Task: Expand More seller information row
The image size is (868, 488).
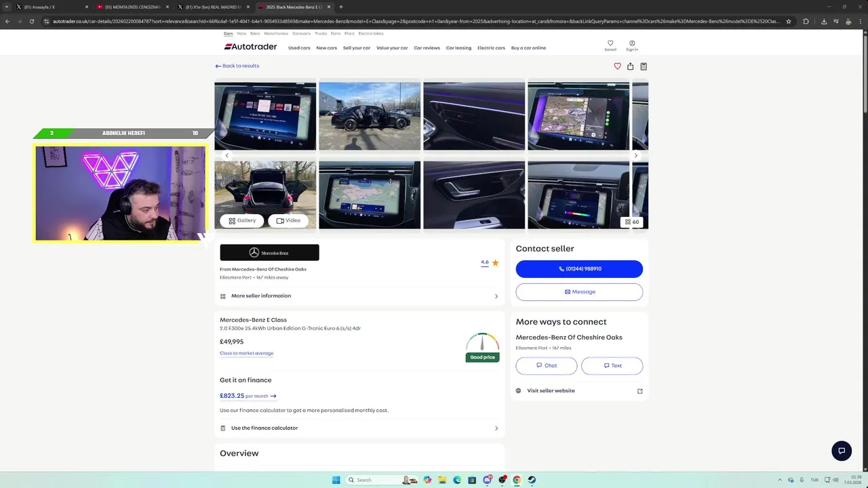Action: click(x=359, y=296)
